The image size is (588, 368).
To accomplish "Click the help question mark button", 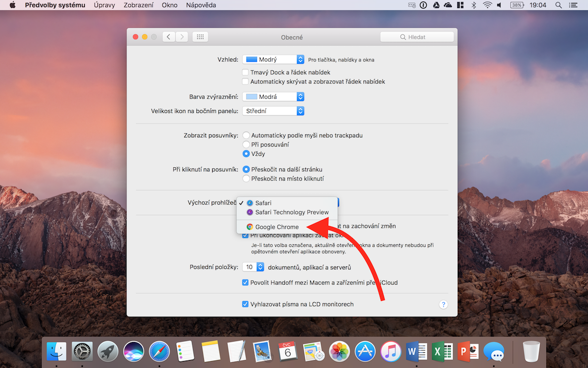I will tap(443, 305).
